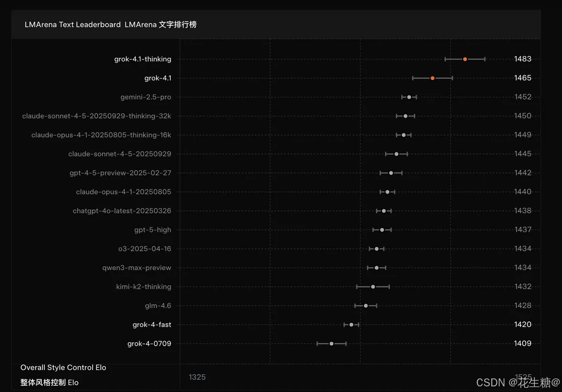This screenshot has height=392, width=562.
Task: Select the claude-opus-4-1-20250805 label
Action: click(x=124, y=192)
